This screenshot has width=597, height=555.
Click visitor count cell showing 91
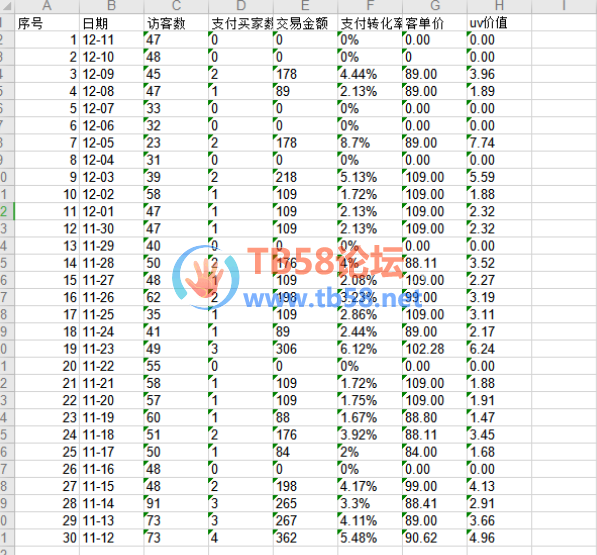[176, 503]
